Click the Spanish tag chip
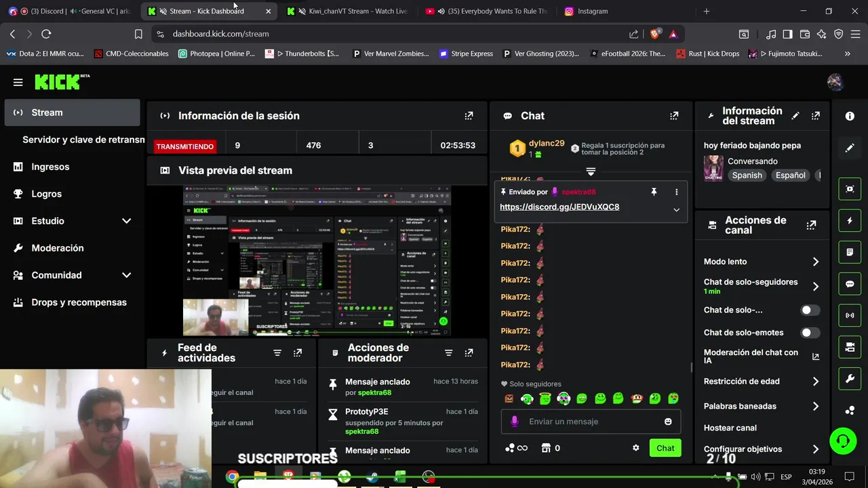Screen dimensions: 868x488 point(747,176)
